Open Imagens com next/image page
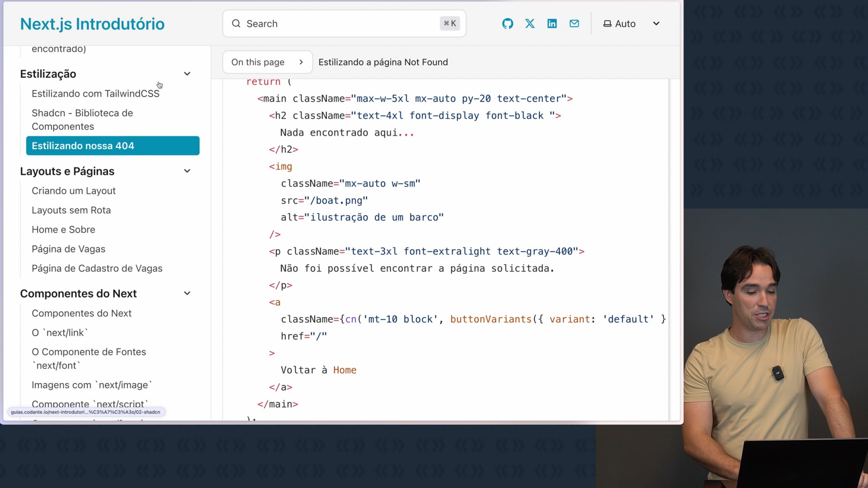The height and width of the screenshot is (488, 868). [91, 385]
